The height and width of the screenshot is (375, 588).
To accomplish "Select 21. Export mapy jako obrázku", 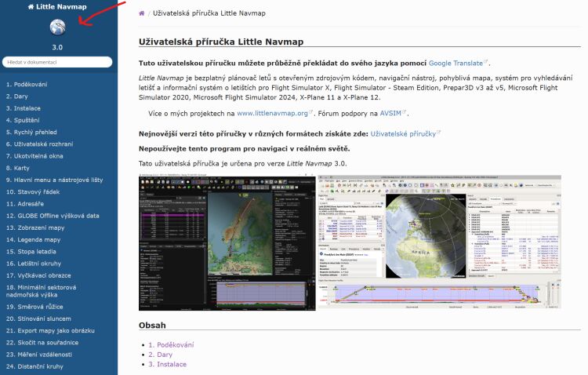I will pos(50,331).
